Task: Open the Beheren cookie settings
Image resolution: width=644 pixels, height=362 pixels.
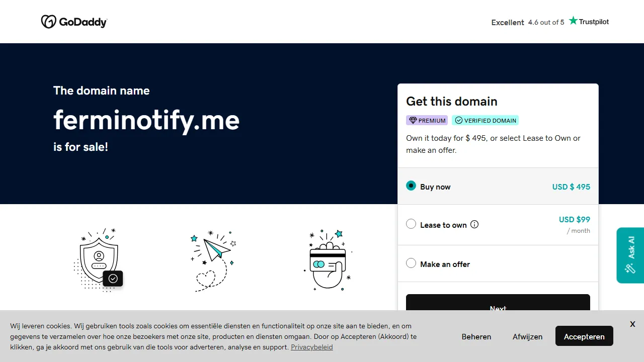Action: point(476,336)
